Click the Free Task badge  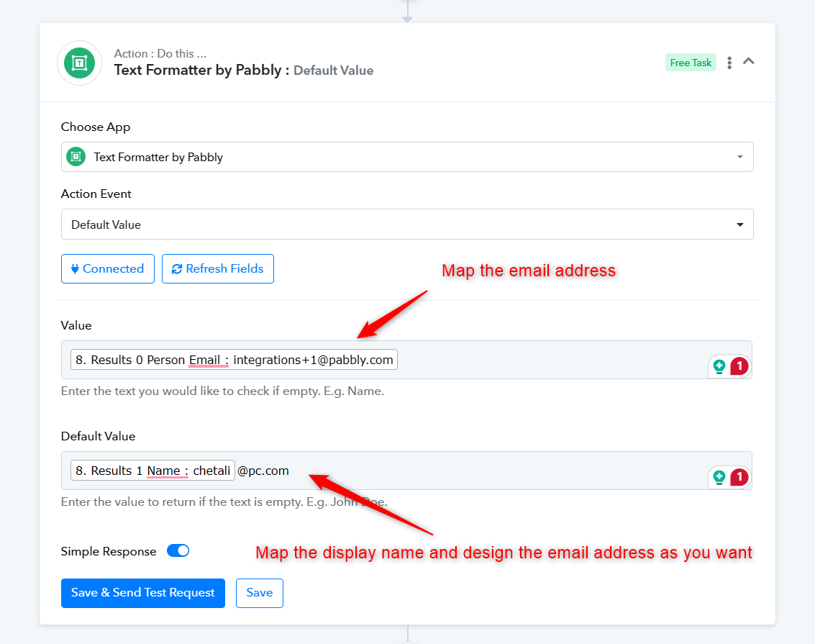[x=691, y=63]
